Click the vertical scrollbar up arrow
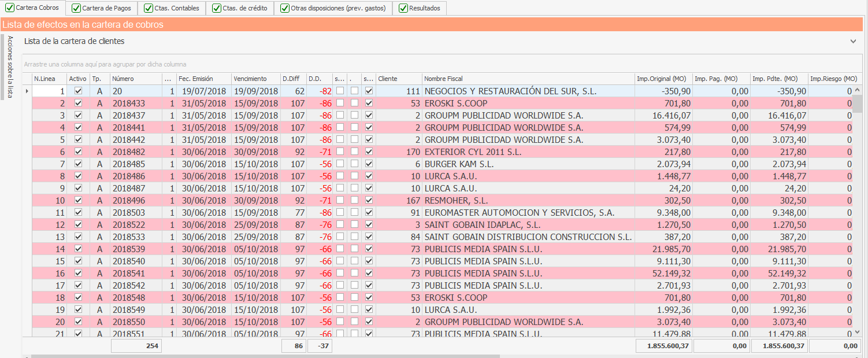The width and height of the screenshot is (868, 358). [858, 90]
